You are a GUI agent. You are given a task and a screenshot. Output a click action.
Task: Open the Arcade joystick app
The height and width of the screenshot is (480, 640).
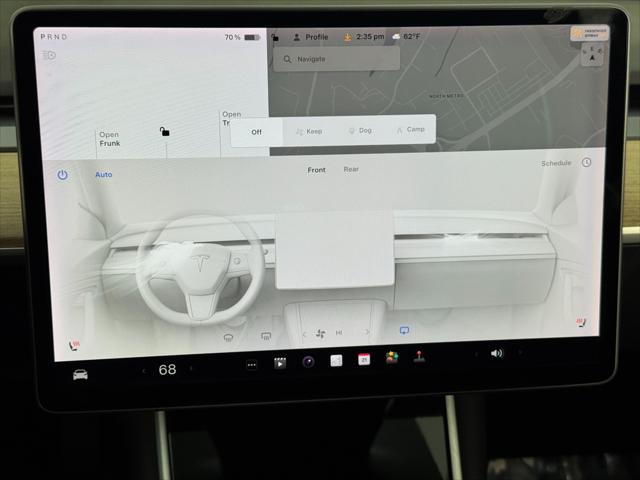coord(419,356)
